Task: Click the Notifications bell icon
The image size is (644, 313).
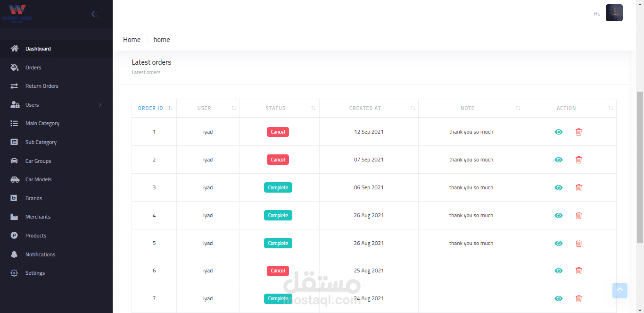Action: point(14,254)
